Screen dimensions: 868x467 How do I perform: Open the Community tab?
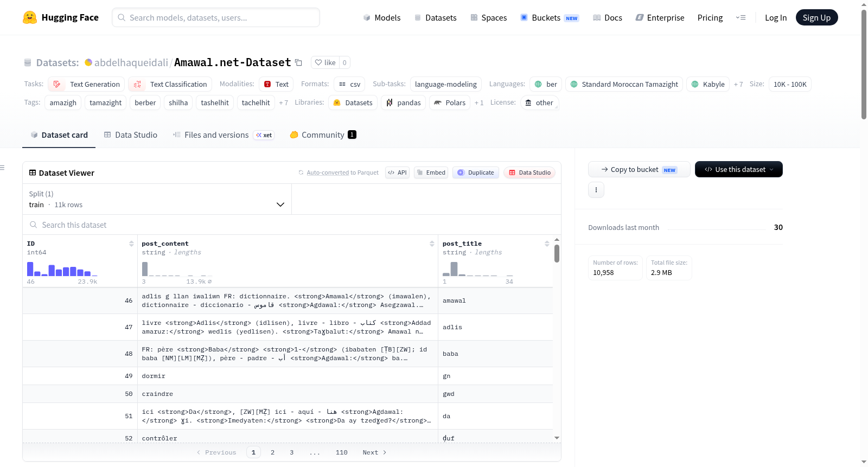pyautogui.click(x=323, y=135)
